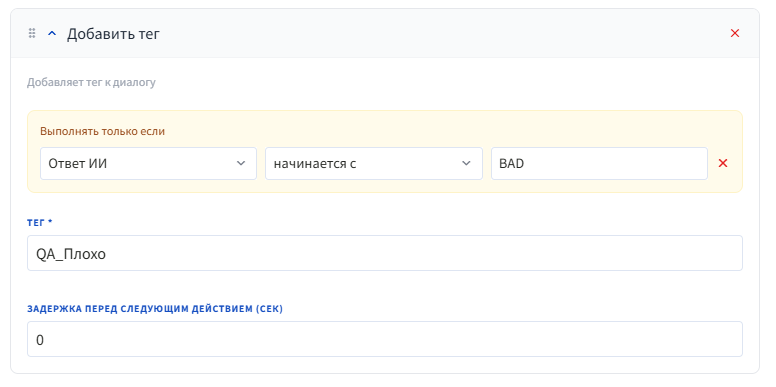The width and height of the screenshot is (776, 387).
Task: Grab the drag handle beside Добавить тег
Action: click(32, 34)
